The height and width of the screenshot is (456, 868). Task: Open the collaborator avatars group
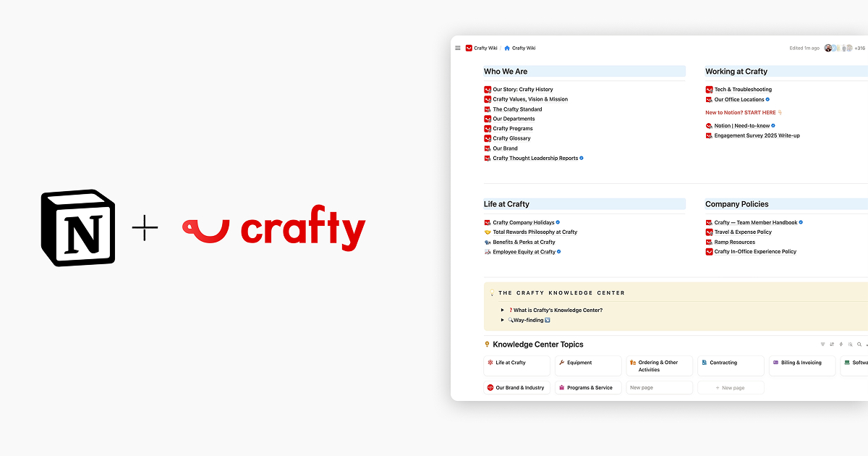point(838,48)
